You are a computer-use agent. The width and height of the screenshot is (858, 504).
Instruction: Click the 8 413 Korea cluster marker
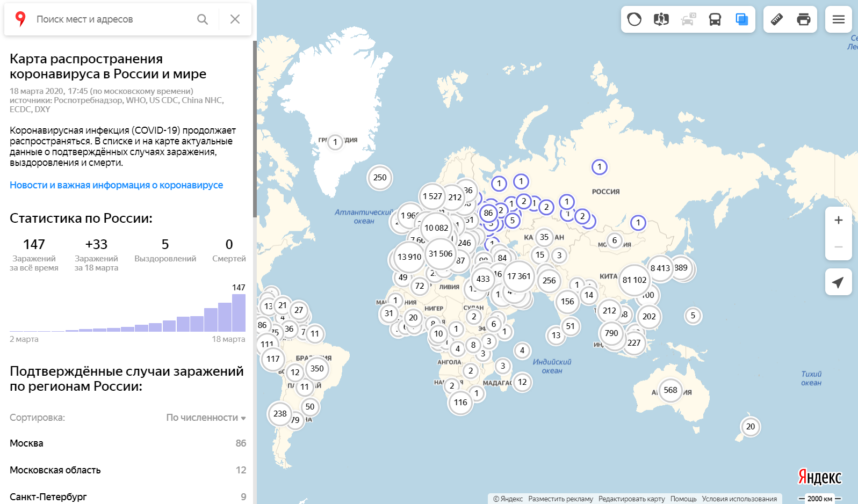click(x=660, y=268)
